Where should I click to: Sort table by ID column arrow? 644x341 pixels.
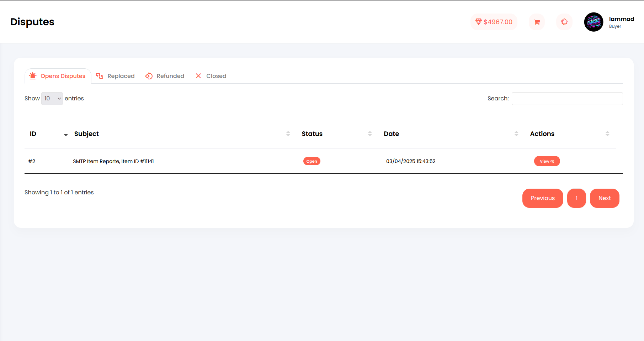click(66, 135)
